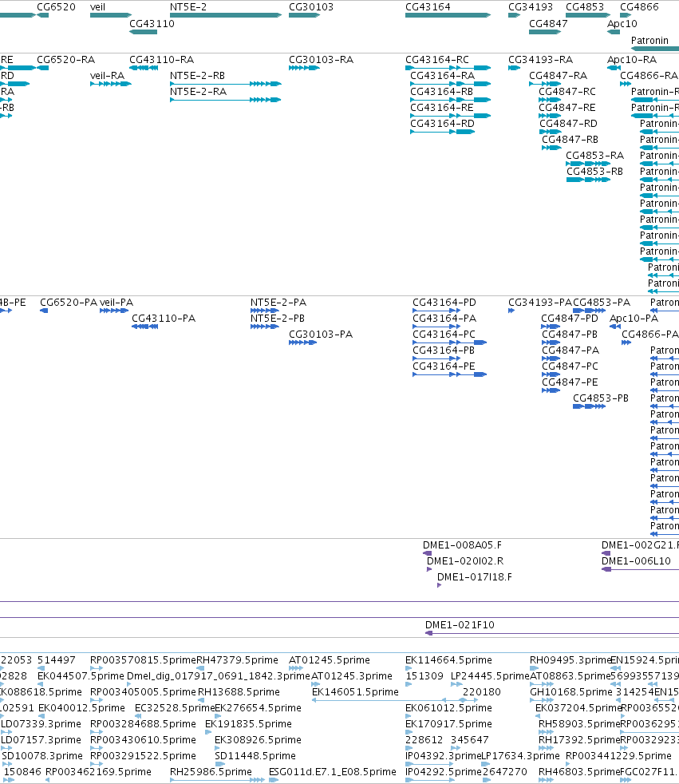
Task: Click the CG34193 gene label
Action: pyautogui.click(x=531, y=7)
